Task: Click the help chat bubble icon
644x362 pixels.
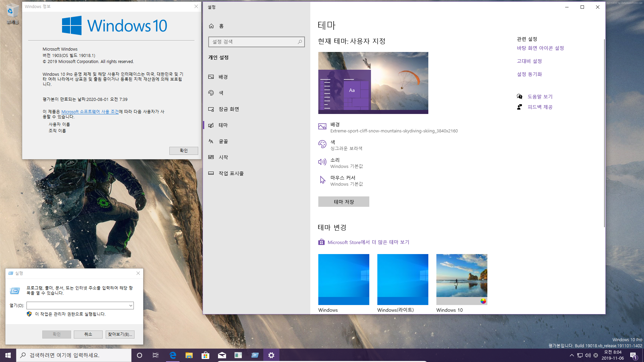Action: tap(520, 97)
